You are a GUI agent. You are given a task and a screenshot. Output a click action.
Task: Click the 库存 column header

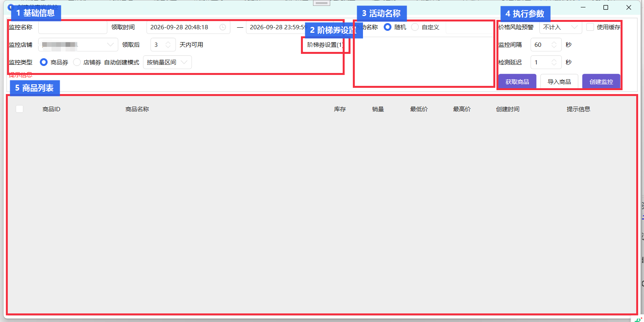tap(340, 109)
